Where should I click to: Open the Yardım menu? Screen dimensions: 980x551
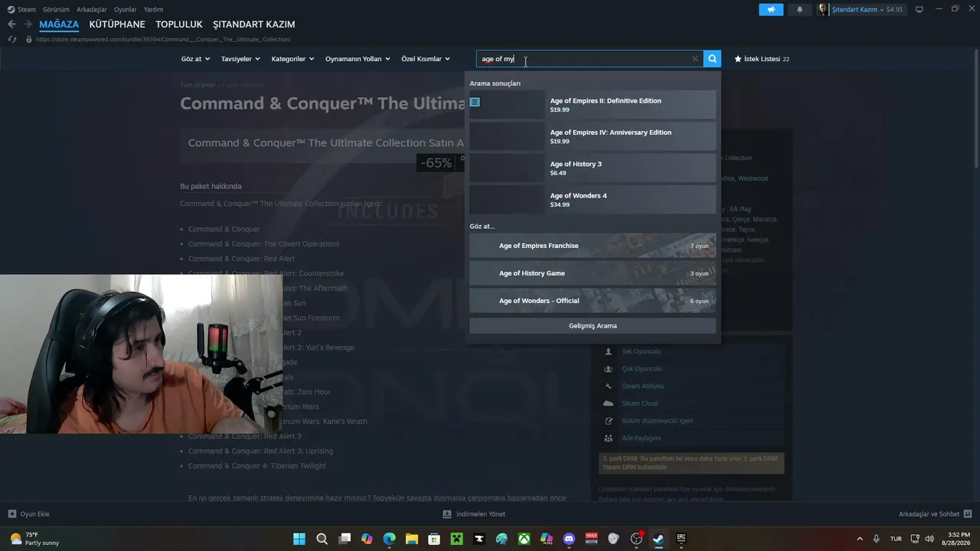click(153, 9)
